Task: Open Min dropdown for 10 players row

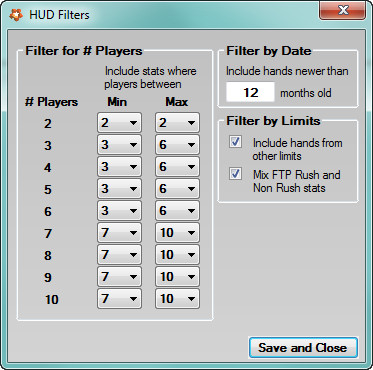Action: pyautogui.click(x=119, y=299)
